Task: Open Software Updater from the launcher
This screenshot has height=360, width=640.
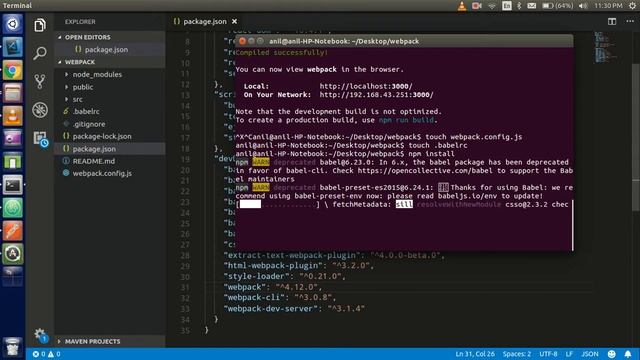Action: (13, 254)
